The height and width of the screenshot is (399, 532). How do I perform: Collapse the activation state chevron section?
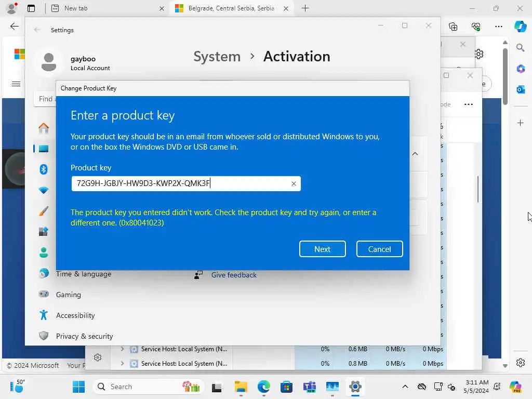pos(415,154)
